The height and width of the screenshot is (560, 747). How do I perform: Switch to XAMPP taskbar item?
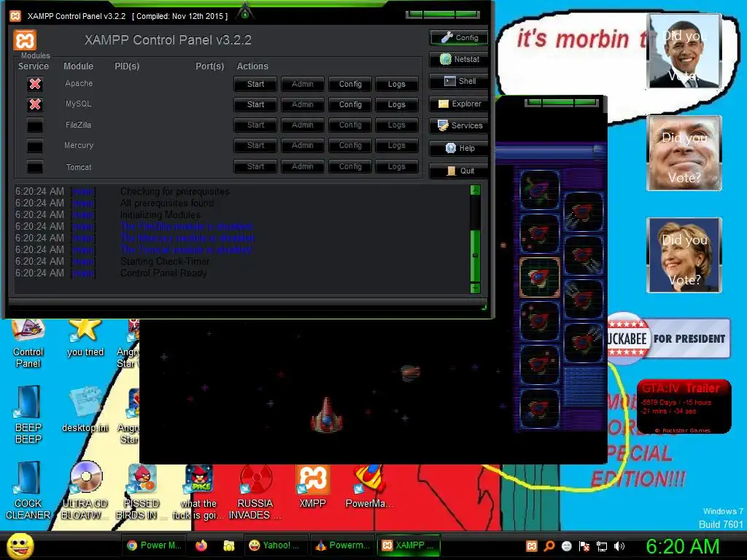(409, 545)
